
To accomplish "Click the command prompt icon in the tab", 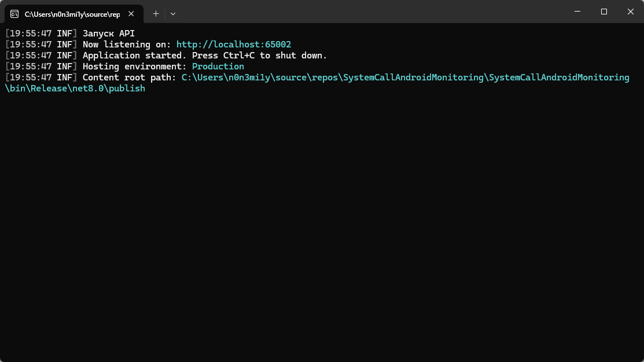I will (x=14, y=14).
